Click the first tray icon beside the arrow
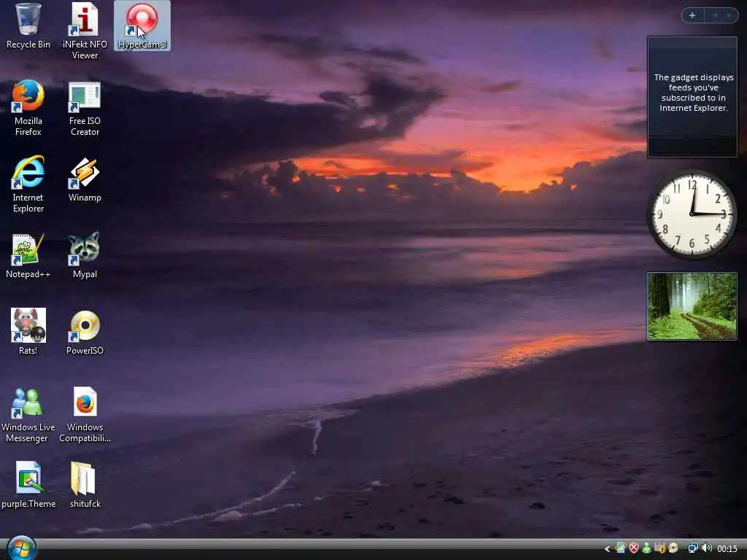Image resolution: width=747 pixels, height=560 pixels. point(620,548)
